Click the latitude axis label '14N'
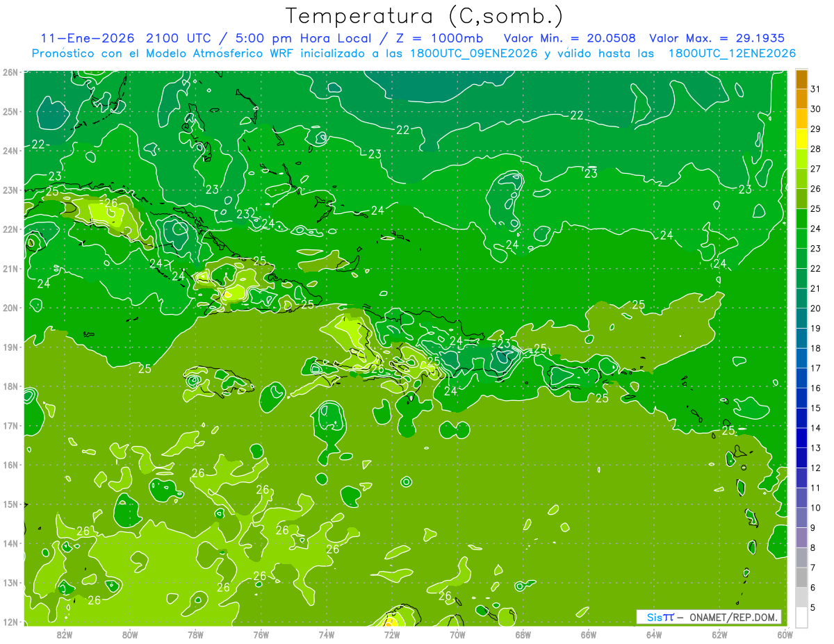 pos(10,543)
